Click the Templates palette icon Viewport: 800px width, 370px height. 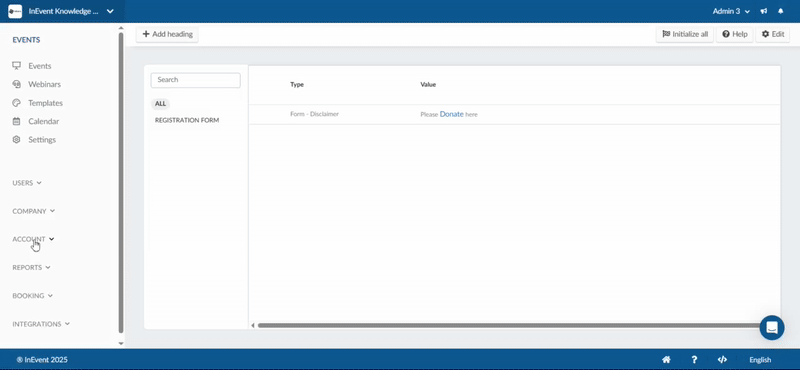pos(16,103)
